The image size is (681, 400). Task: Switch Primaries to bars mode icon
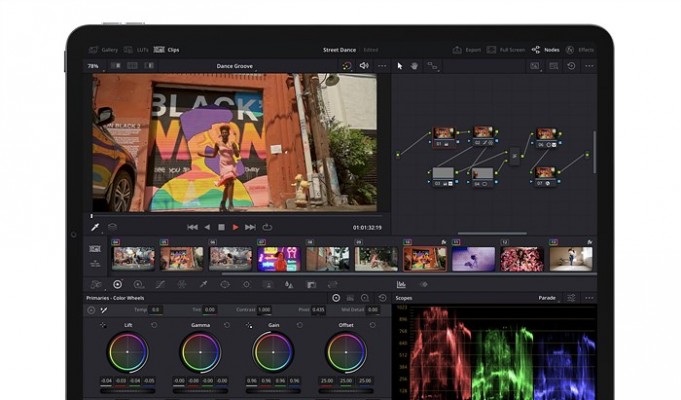pyautogui.click(x=350, y=298)
